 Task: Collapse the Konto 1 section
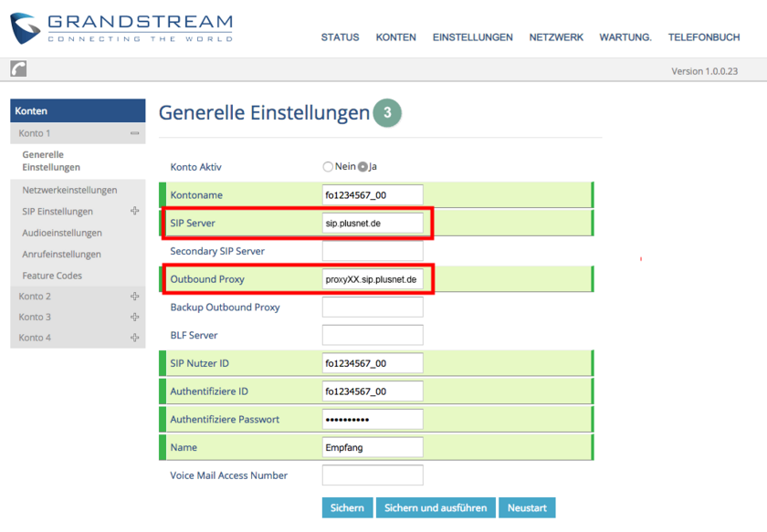pos(135,133)
